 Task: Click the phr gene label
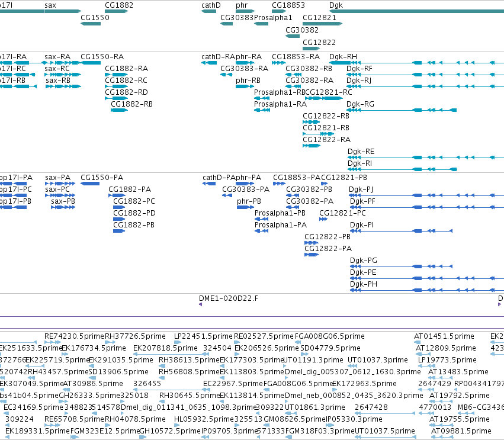coord(242,5)
